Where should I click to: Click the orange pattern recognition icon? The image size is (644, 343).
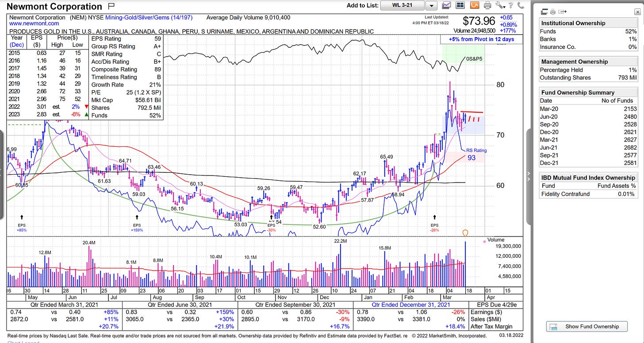click(x=474, y=5)
